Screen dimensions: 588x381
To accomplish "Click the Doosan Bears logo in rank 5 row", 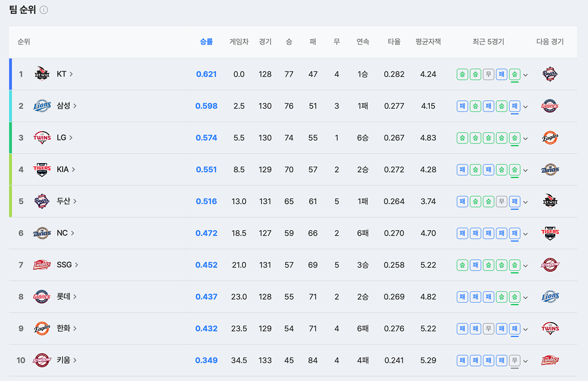I will click(x=42, y=201).
